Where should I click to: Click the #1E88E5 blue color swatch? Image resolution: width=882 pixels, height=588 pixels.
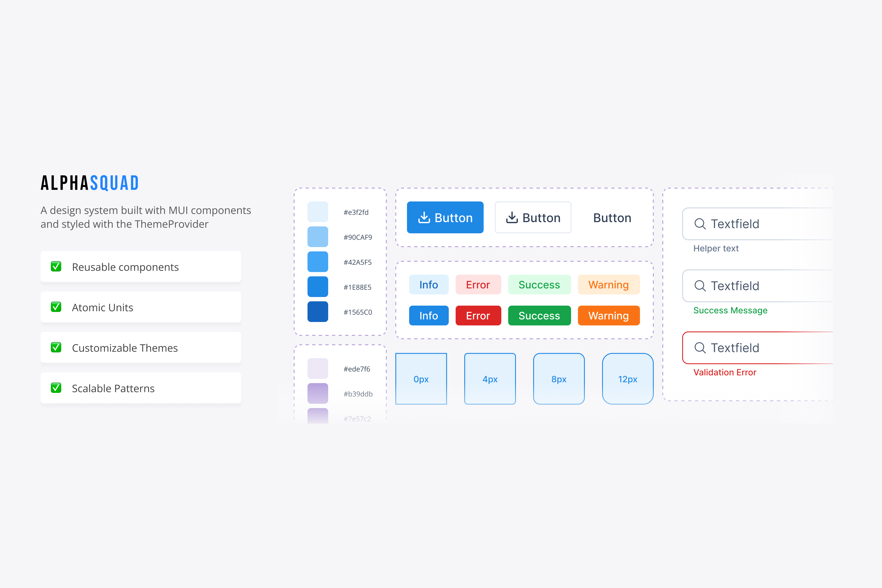click(318, 287)
